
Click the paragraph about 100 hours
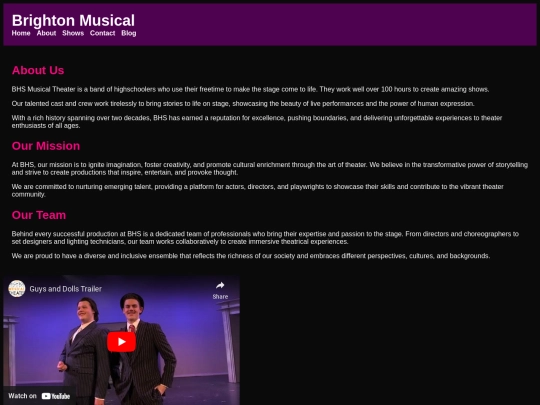point(250,89)
